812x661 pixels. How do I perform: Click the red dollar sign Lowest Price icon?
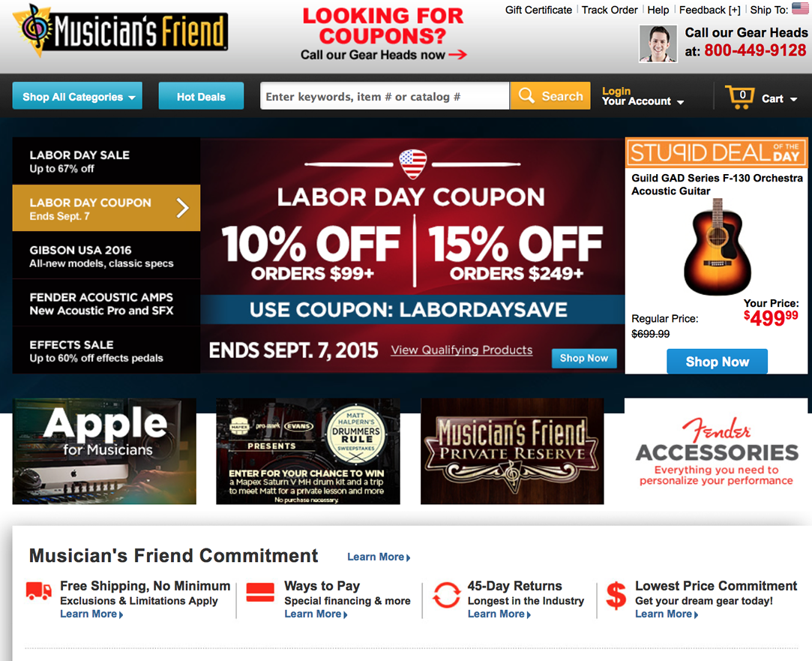(x=616, y=595)
